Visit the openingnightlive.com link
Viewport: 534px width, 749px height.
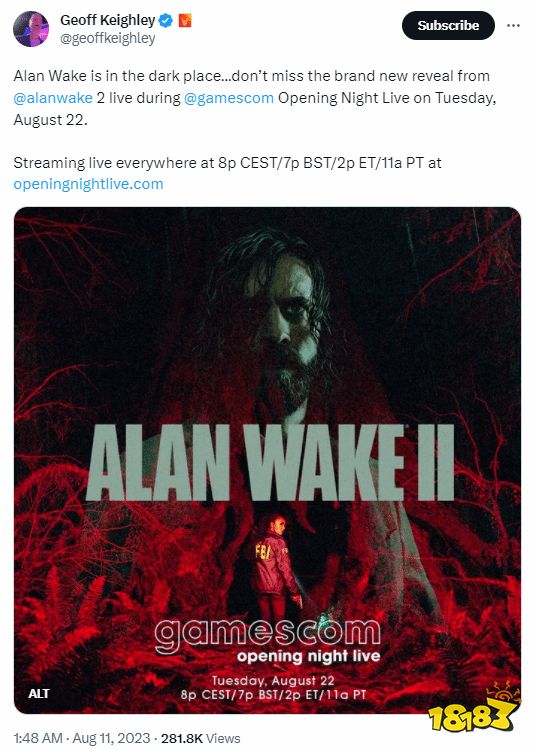(88, 184)
